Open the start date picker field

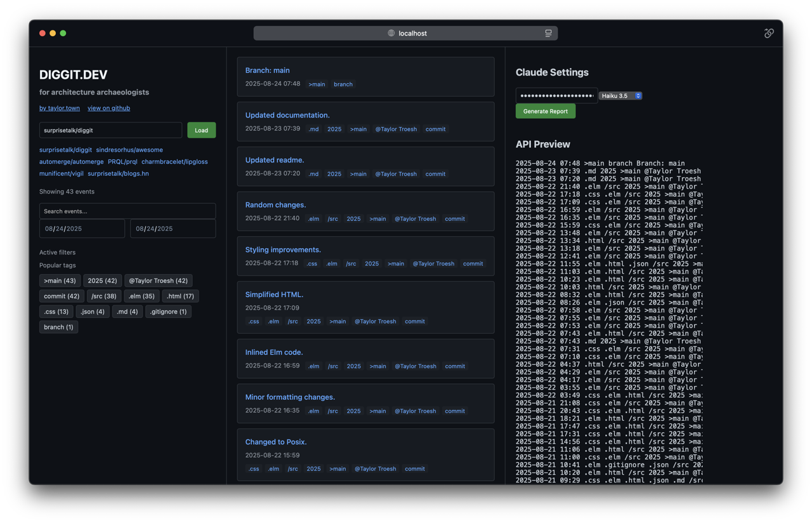pyautogui.click(x=82, y=228)
